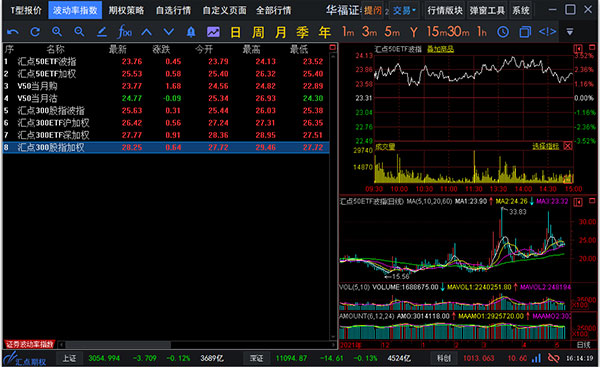Image resolution: width=600 pixels, height=367 pixels.
Task: Click the 选择指标 link in volume pane
Action: 546,146
